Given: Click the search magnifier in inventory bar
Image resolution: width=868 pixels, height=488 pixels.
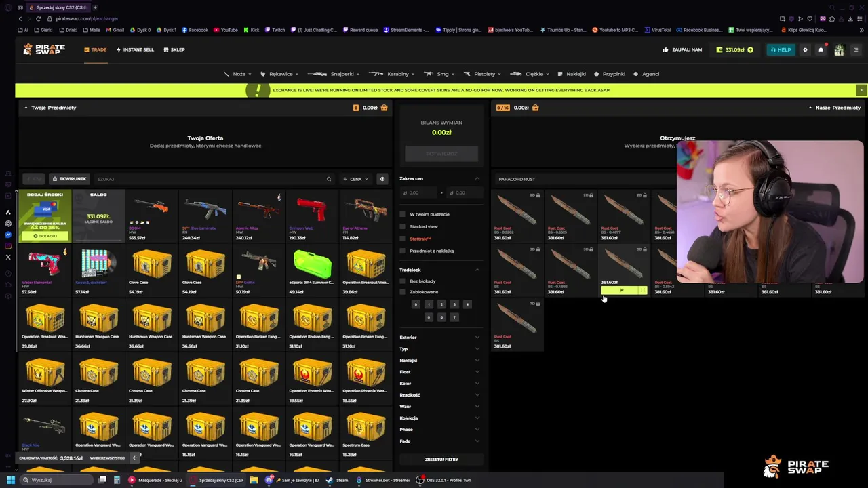Looking at the screenshot, I should [329, 179].
